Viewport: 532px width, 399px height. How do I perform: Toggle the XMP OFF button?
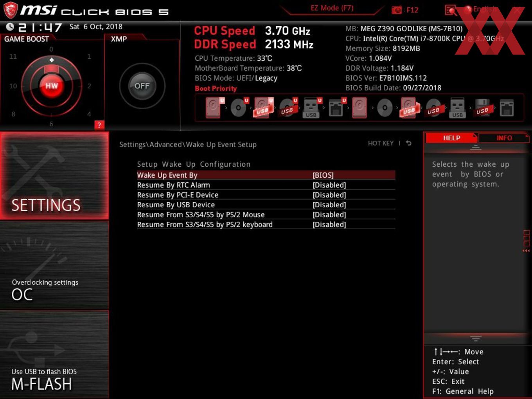pyautogui.click(x=142, y=86)
